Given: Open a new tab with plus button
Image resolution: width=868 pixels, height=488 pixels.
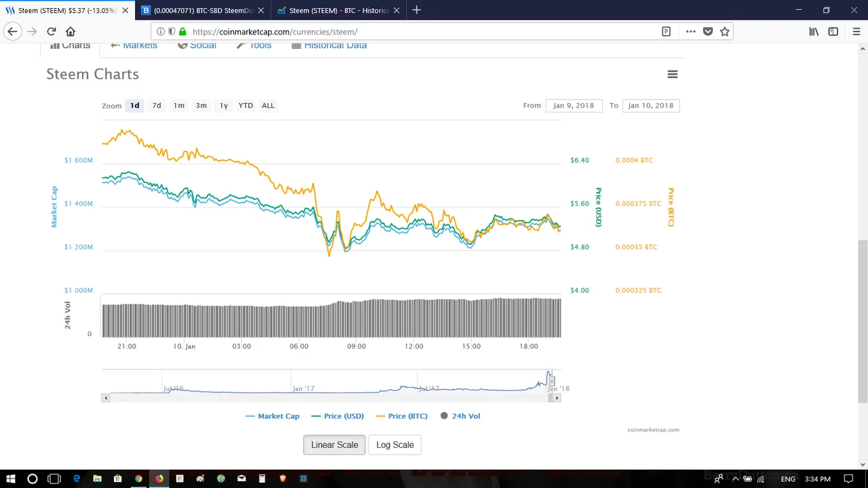Looking at the screenshot, I should 416,10.
